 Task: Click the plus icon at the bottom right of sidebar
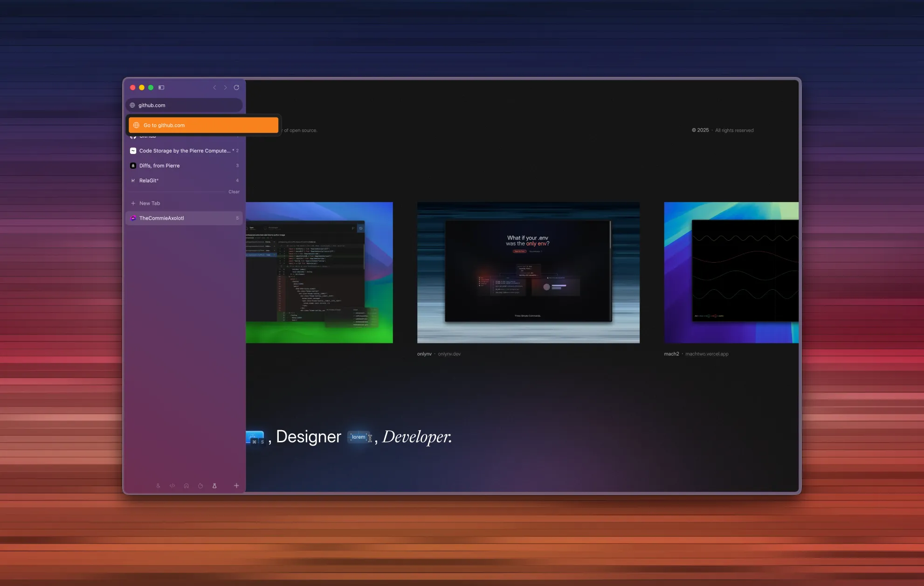(x=236, y=485)
